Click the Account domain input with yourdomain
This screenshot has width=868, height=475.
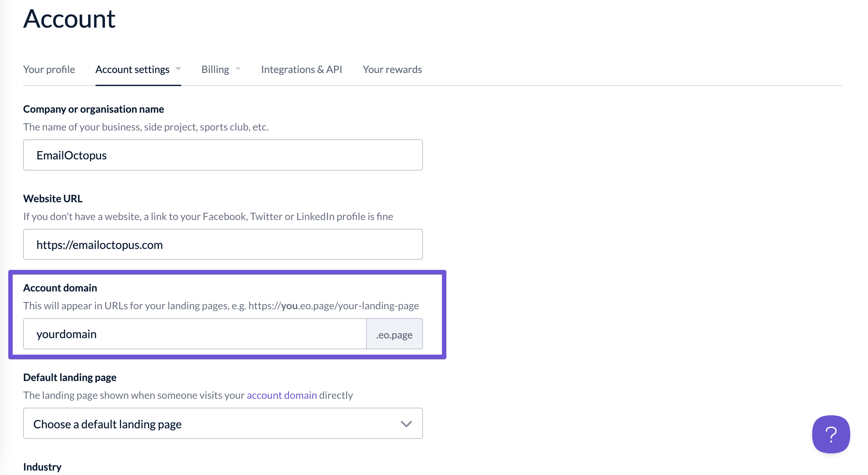tap(195, 334)
